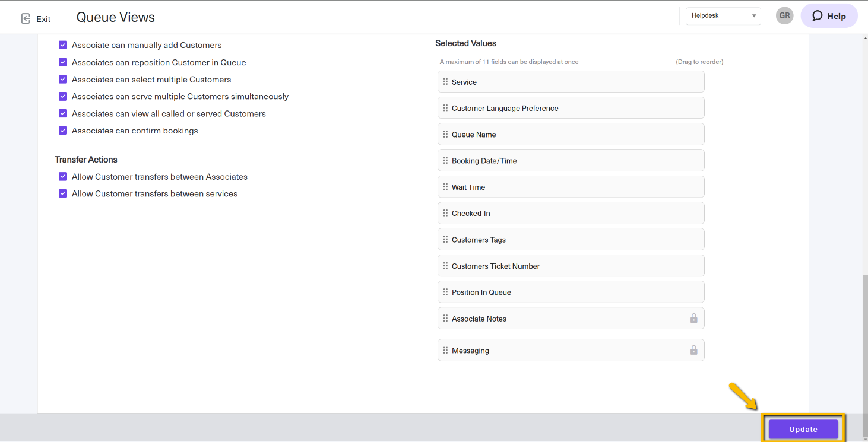Click the Update button

pos(803,429)
